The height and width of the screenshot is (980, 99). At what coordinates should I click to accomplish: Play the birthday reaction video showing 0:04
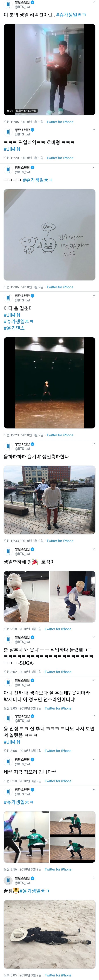[x=50, y=69]
